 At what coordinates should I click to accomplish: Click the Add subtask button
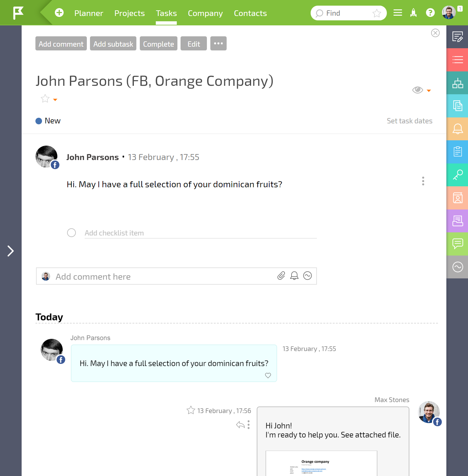113,44
